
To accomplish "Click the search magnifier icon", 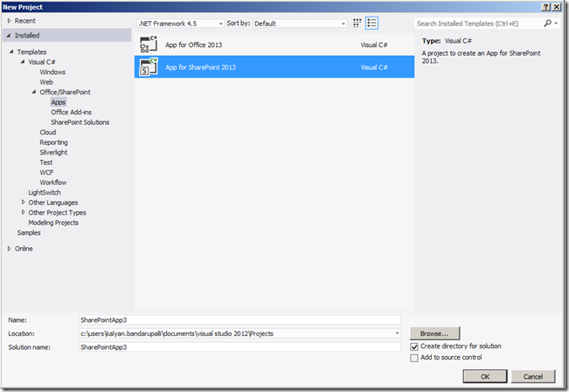I will point(547,24).
